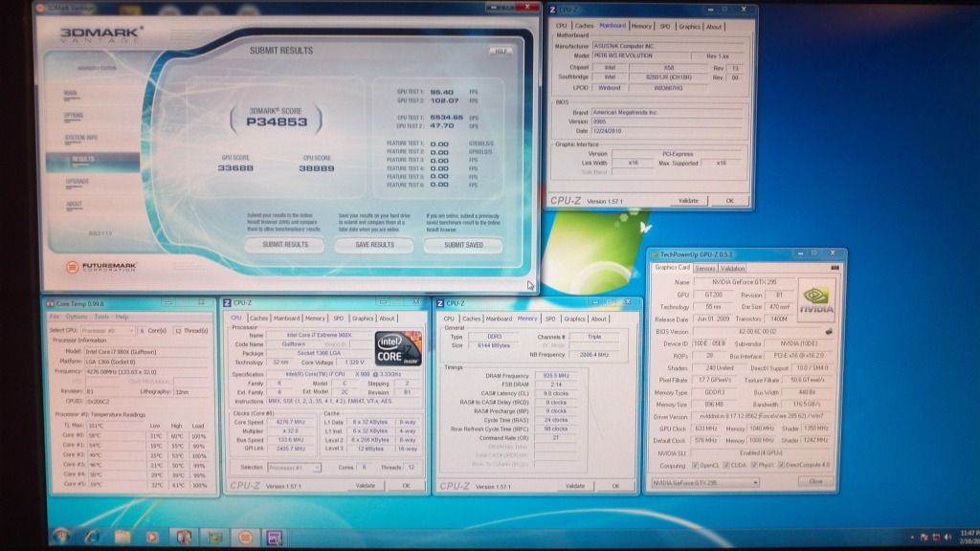This screenshot has width=980, height=551.
Task: Open Windows Explorer folder on taskbar
Action: click(122, 537)
